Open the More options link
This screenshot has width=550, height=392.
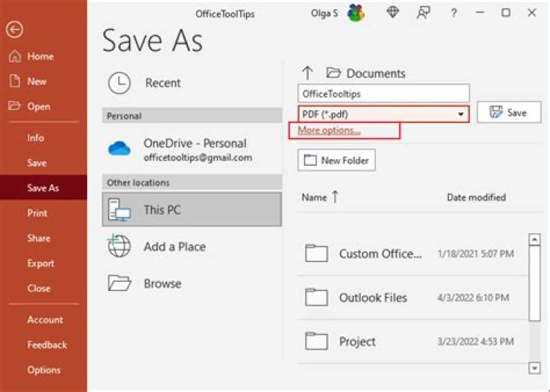click(x=329, y=130)
